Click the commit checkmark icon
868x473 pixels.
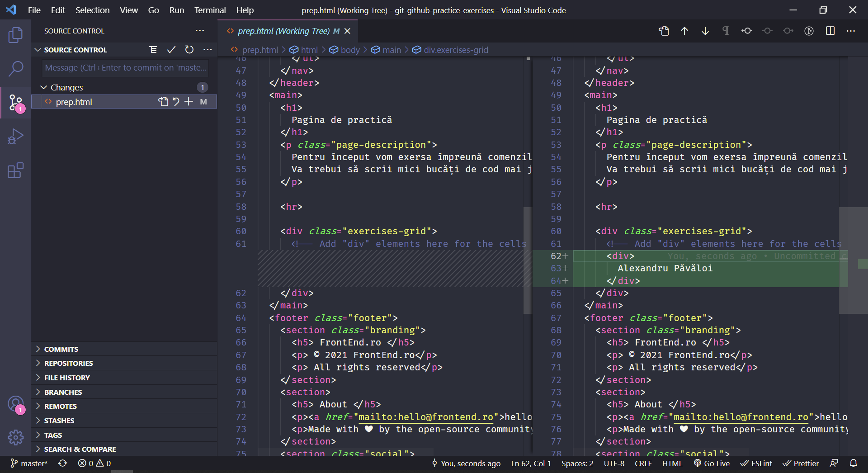[171, 50]
